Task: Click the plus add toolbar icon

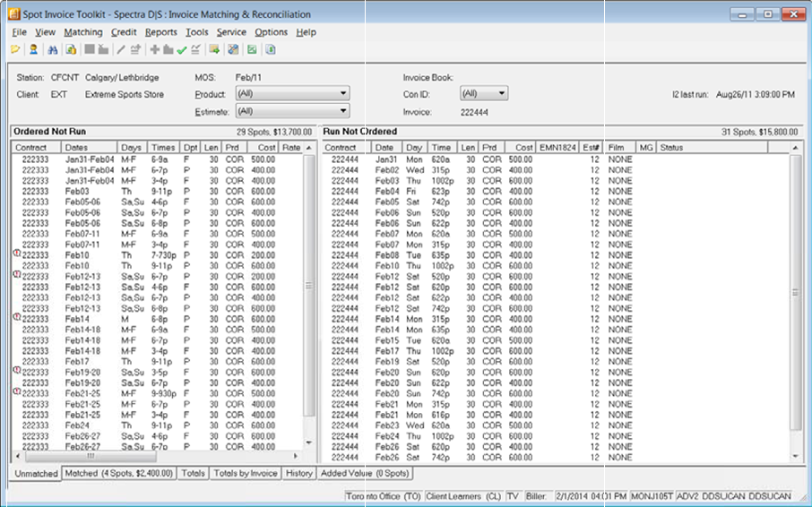Action: [x=154, y=49]
